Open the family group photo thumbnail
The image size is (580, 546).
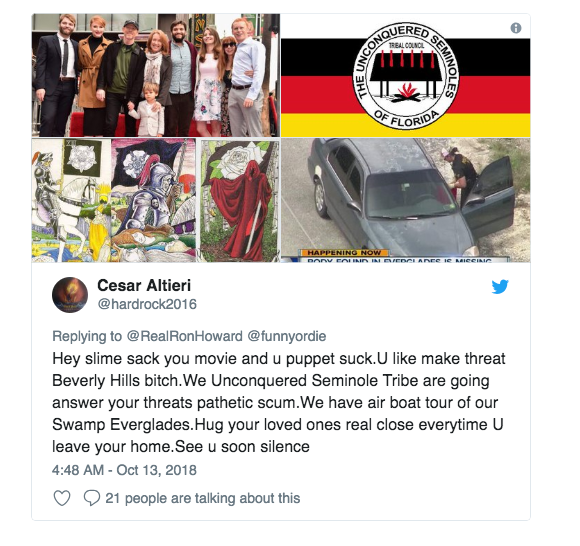(x=156, y=75)
